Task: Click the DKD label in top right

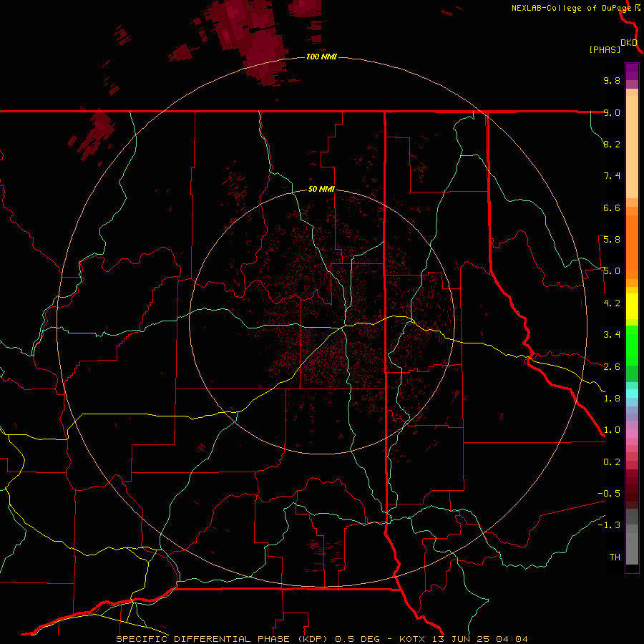Action: click(x=629, y=43)
